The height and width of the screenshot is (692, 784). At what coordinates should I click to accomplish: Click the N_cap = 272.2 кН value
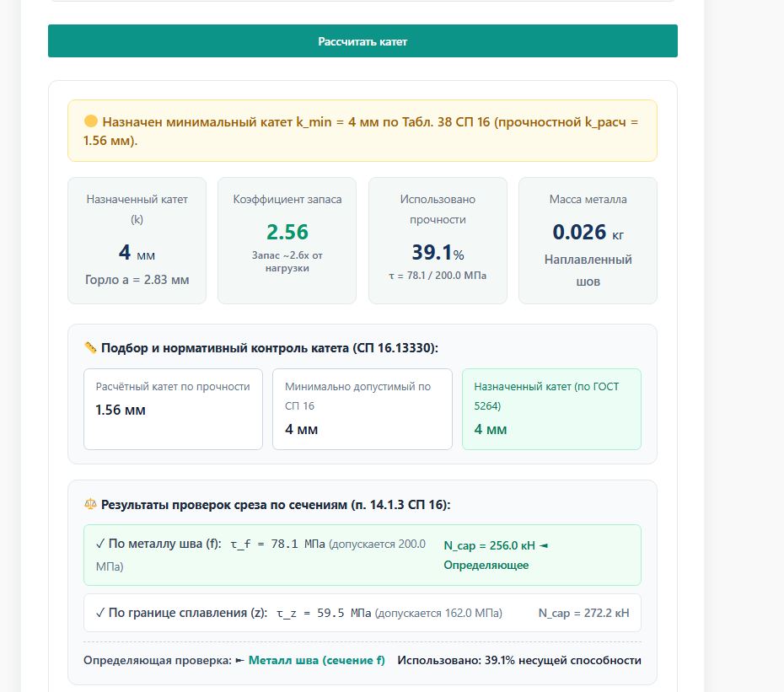click(583, 613)
